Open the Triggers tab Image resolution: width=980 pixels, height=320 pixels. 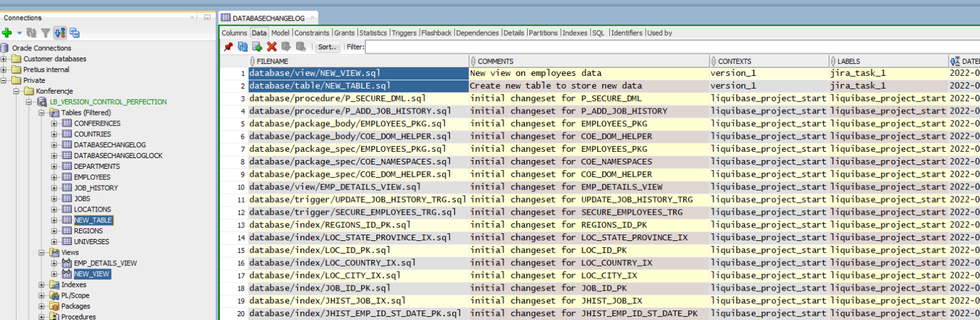pos(404,33)
